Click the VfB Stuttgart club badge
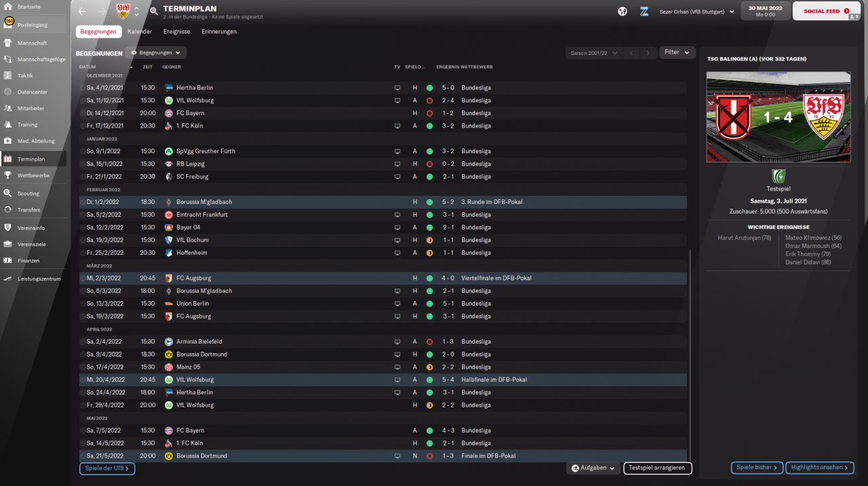Image resolution: width=868 pixels, height=486 pixels. [123, 11]
